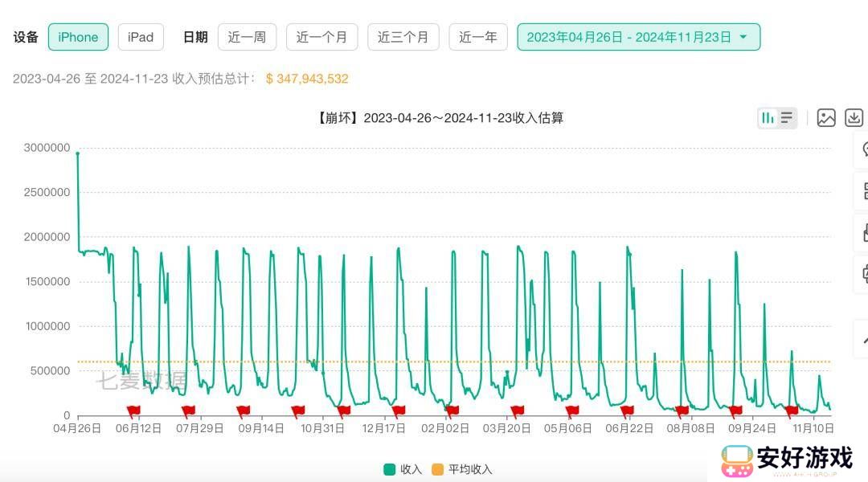Select 近一年 time filter
868x482 pixels.
pos(477,37)
